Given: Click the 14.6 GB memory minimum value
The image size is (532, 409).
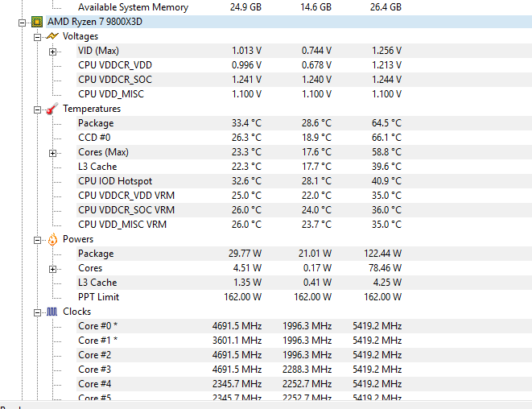Looking at the screenshot, I should [315, 7].
